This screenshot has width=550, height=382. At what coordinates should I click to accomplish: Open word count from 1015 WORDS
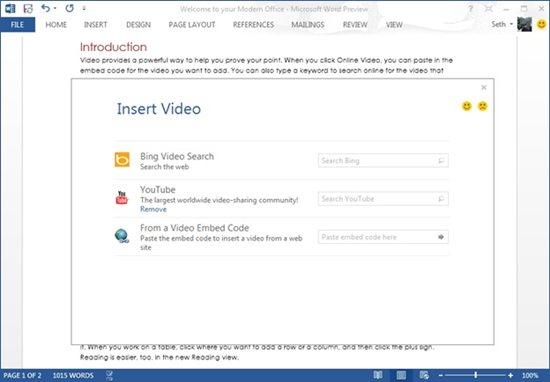tap(73, 376)
